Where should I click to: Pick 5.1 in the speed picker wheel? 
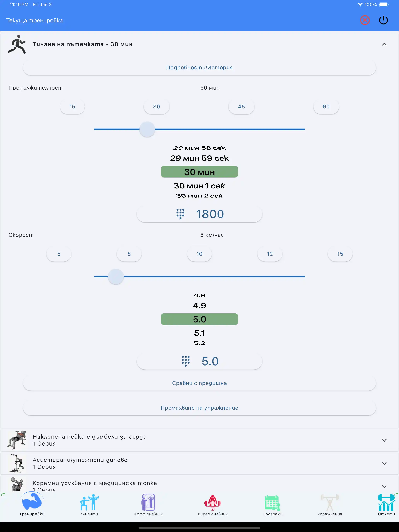click(199, 333)
